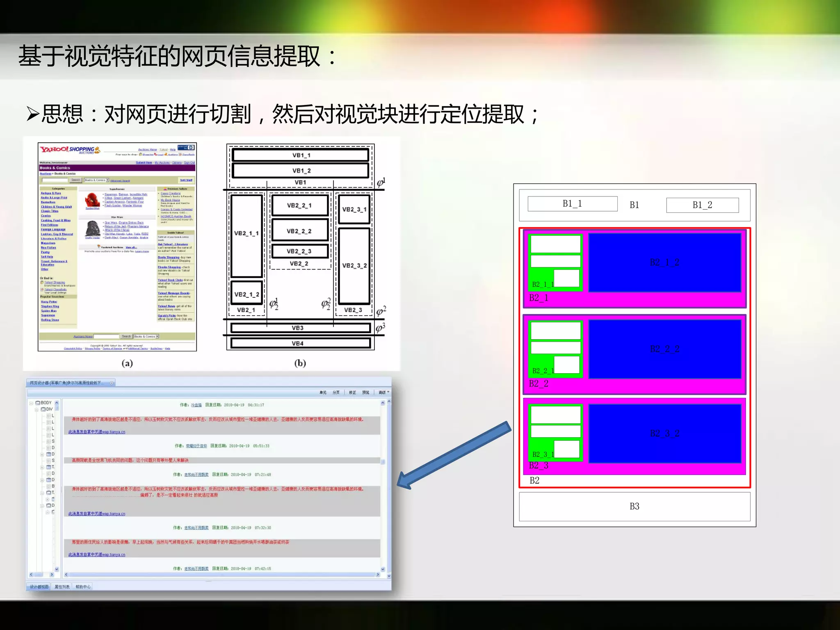Screen dimensions: 840x630
Task: Click the B1_1 box in the block diagram
Action: (573, 204)
